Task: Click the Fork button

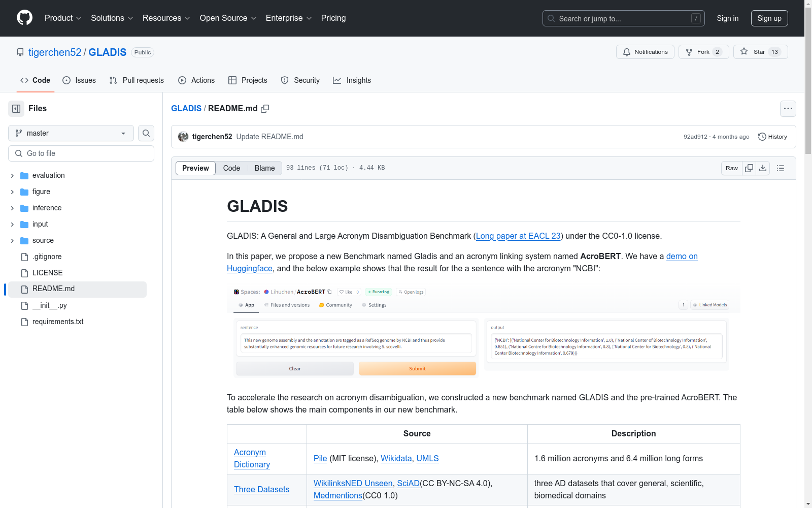Action: pos(703,52)
